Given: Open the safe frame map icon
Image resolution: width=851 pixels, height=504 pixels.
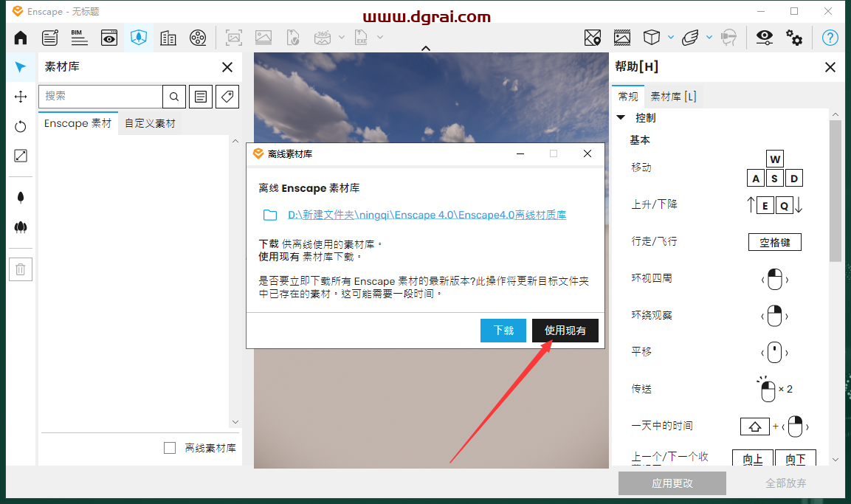Looking at the screenshot, I should pos(593,38).
